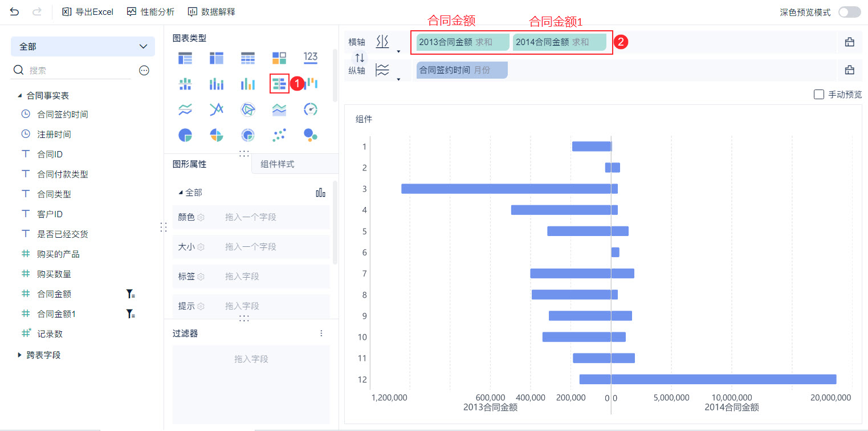Choose the stacked column chart type
868x431 pixels.
(x=217, y=84)
